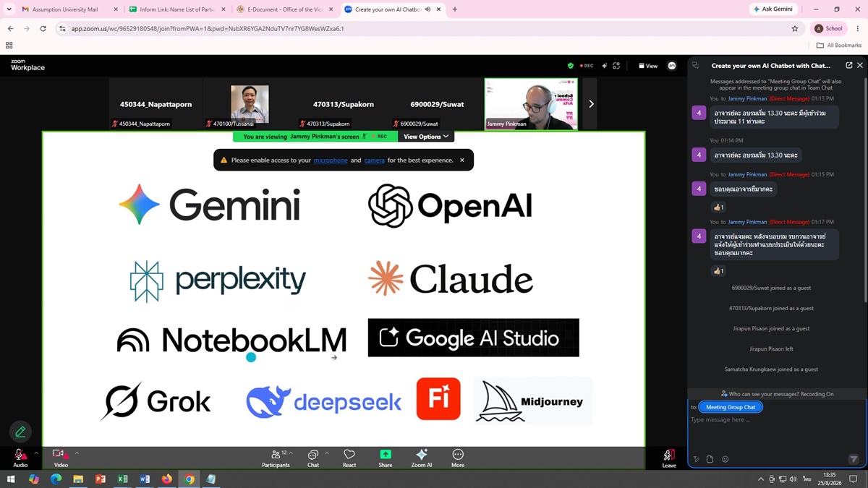The width and height of the screenshot is (868, 488).
Task: Open the emoji picker in chat
Action: pos(726,459)
